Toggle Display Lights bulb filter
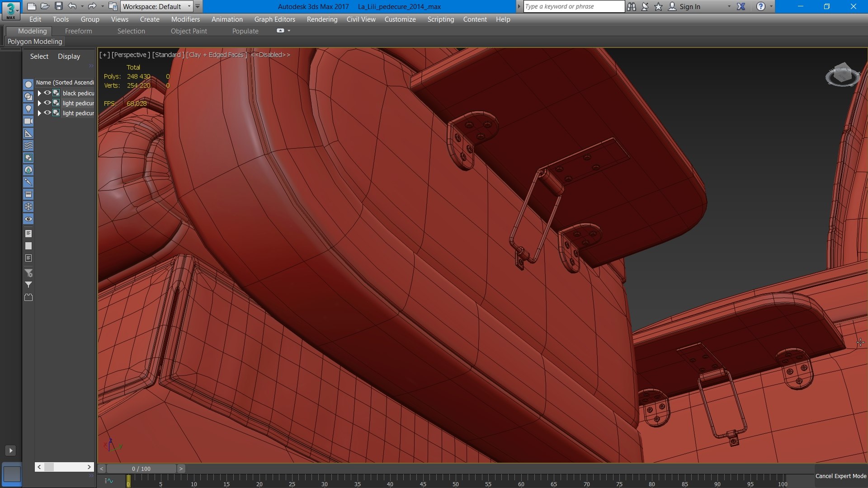This screenshot has height=488, width=868. tap(28, 109)
